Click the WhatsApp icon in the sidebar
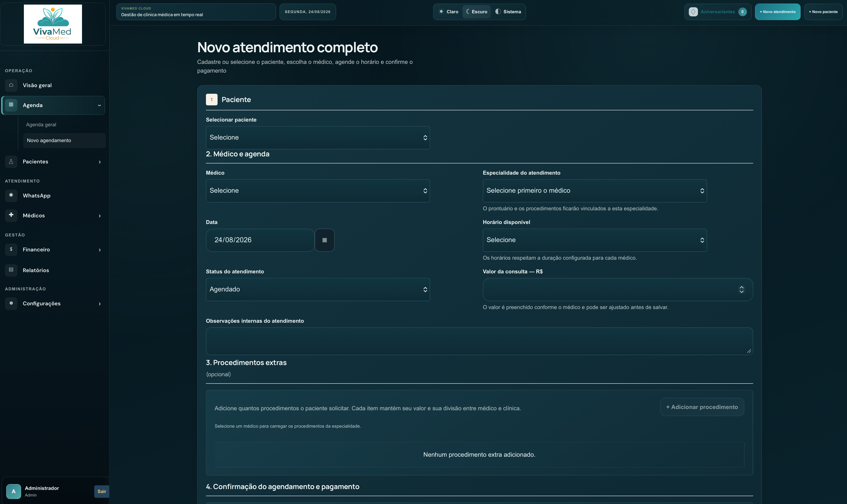 (11, 195)
